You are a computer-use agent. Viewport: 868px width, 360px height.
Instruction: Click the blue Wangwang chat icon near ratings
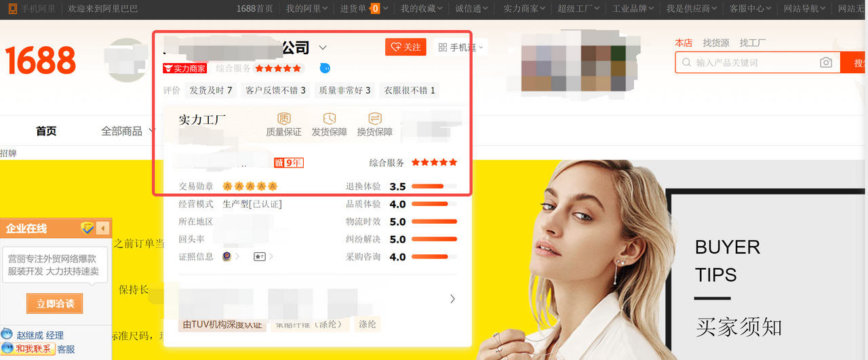pos(325,68)
